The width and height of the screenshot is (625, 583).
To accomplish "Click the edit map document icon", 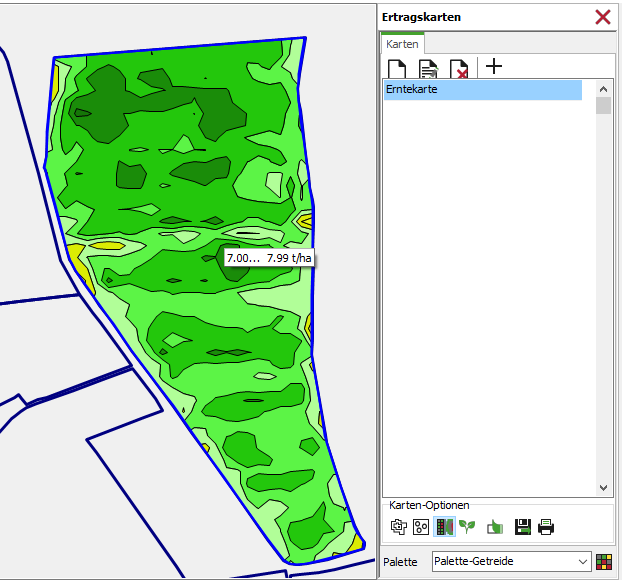I will pos(428,69).
